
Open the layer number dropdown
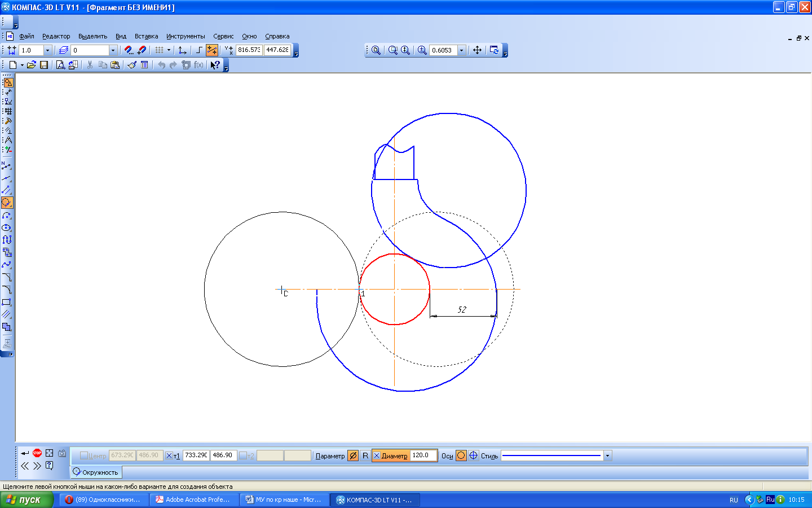tap(113, 50)
